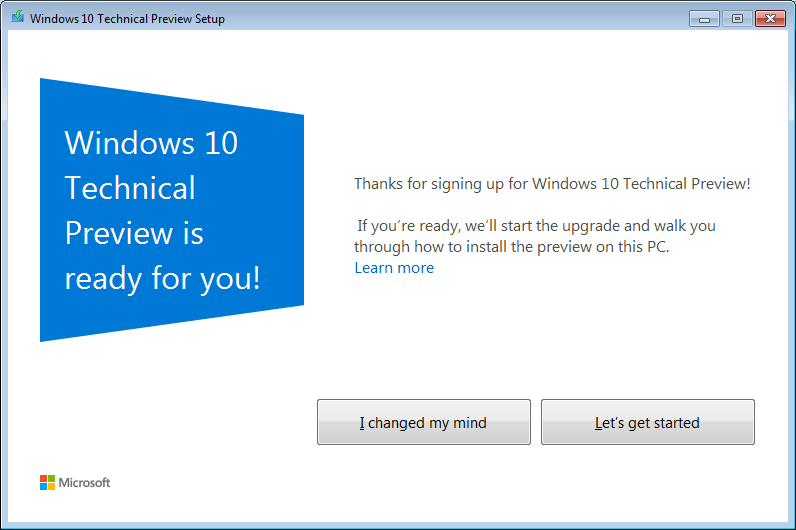Minimize the Technical Preview Setup window
The height and width of the screenshot is (530, 796).
tap(704, 19)
